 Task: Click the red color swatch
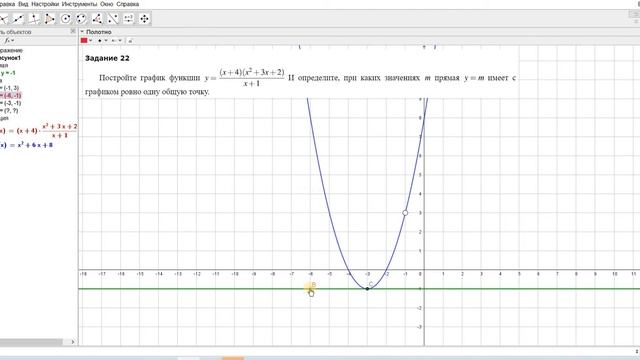pos(84,40)
